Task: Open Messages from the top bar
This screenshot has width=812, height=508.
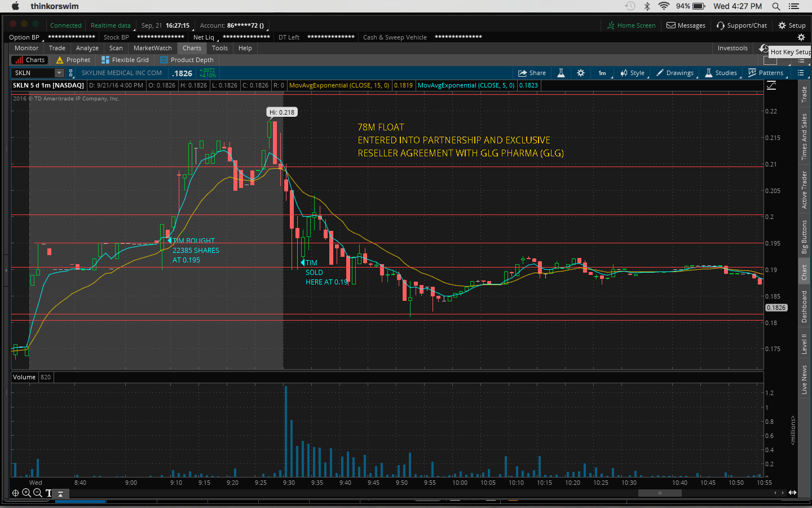Action: pyautogui.click(x=686, y=25)
